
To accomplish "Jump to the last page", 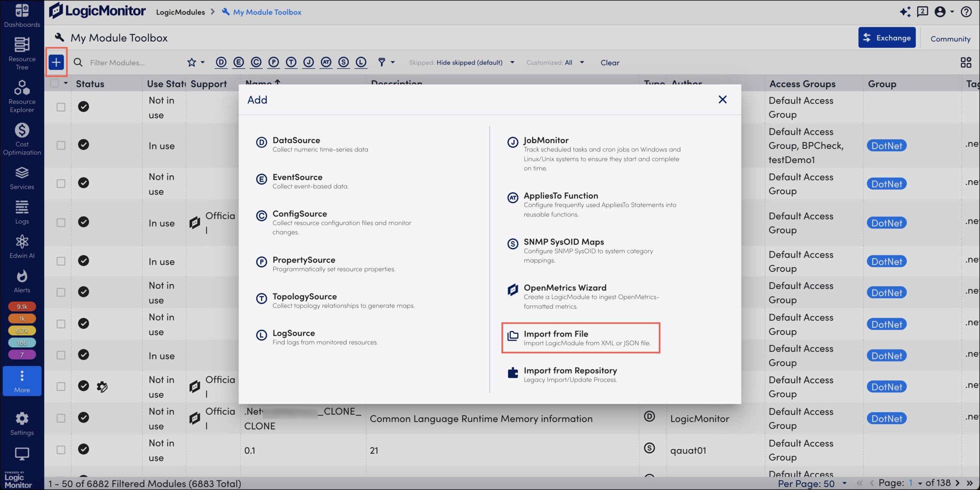I will pos(970,483).
